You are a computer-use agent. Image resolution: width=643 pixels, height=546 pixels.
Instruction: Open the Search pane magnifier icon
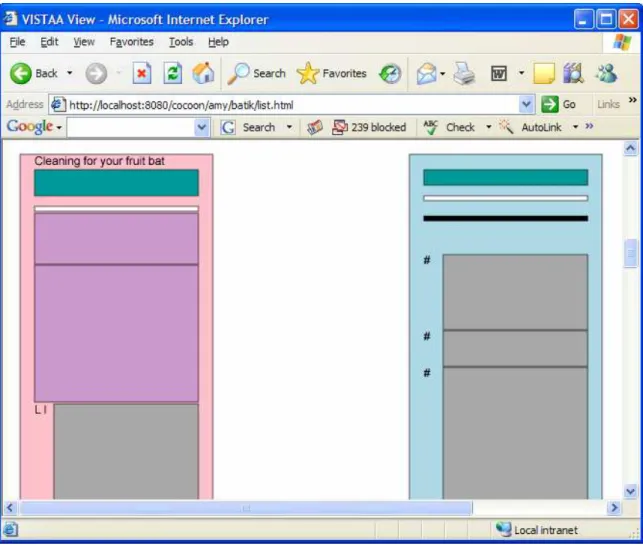click(238, 73)
